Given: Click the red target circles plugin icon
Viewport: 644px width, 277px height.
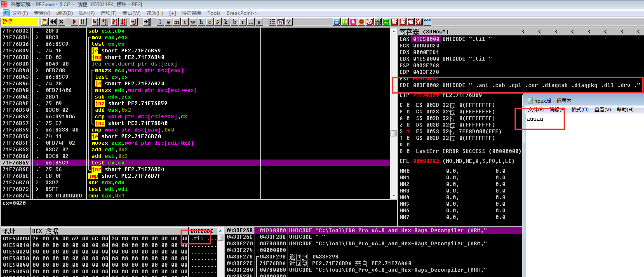Looking at the screenshot, I should coord(369,22).
